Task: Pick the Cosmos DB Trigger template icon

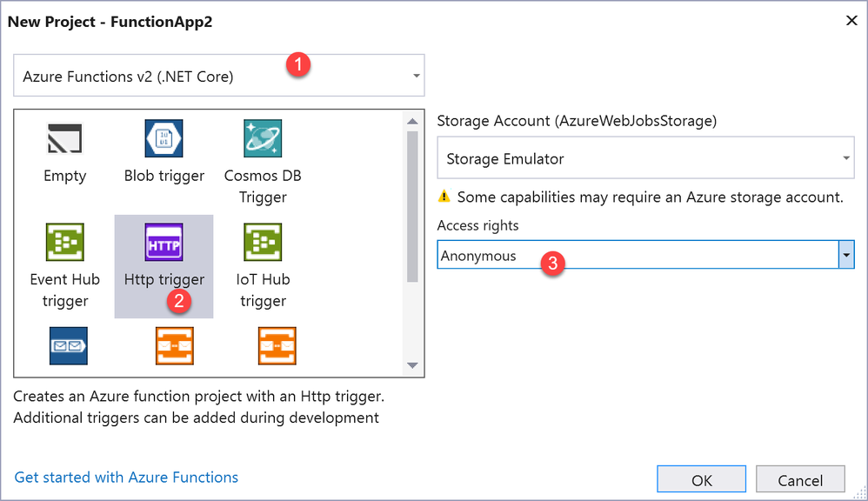Action: point(263,138)
